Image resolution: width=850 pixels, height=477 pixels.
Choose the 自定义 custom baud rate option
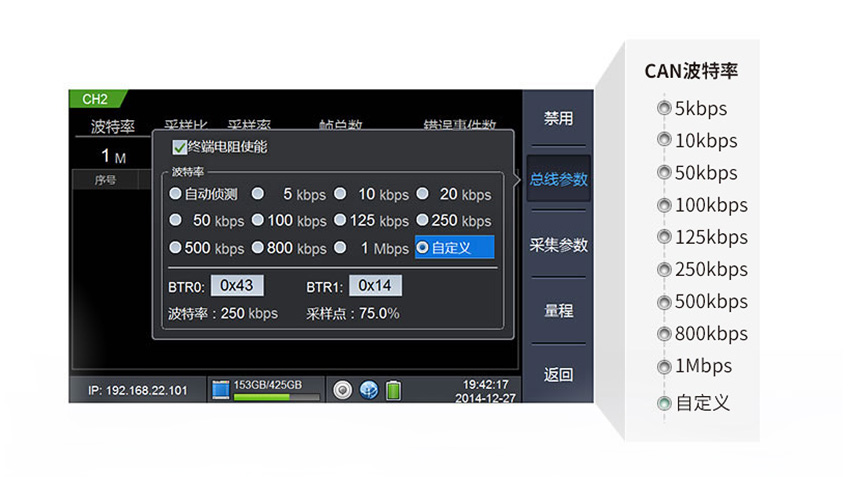424,247
